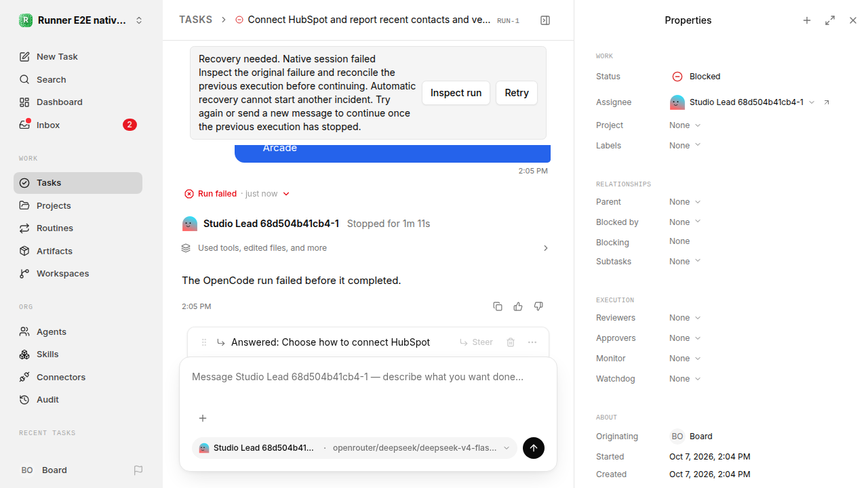Open the agent and model selector dropdown
The height and width of the screenshot is (488, 868).
coord(354,448)
